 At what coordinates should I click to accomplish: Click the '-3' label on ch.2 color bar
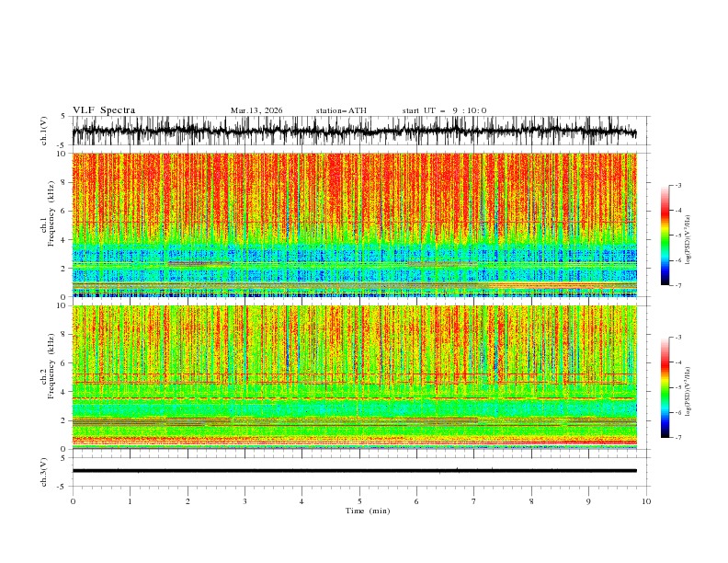click(677, 338)
